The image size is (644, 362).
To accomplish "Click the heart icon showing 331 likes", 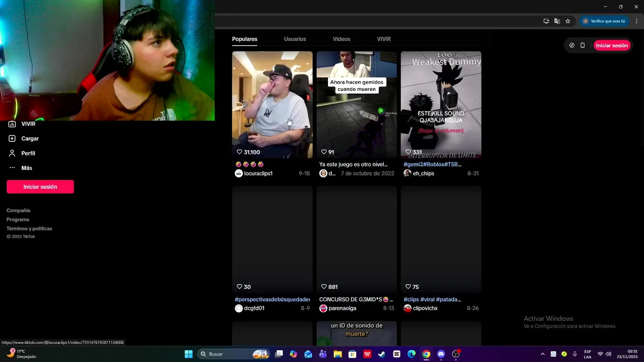I will click(x=409, y=152).
